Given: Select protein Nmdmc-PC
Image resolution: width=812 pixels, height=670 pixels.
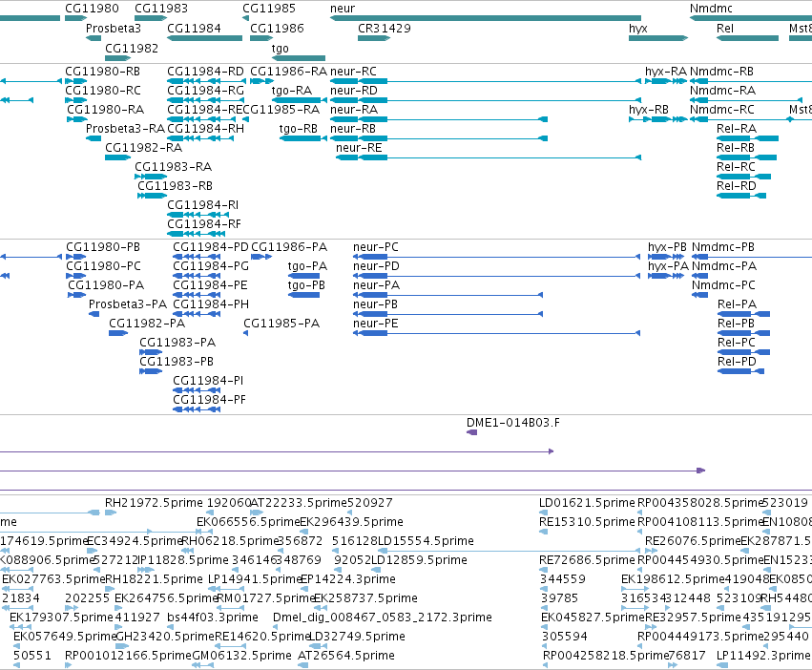Looking at the screenshot, I should 723,285.
